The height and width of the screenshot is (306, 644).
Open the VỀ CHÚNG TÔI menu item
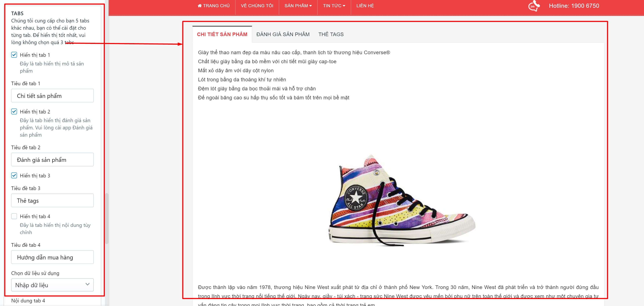coord(257,6)
